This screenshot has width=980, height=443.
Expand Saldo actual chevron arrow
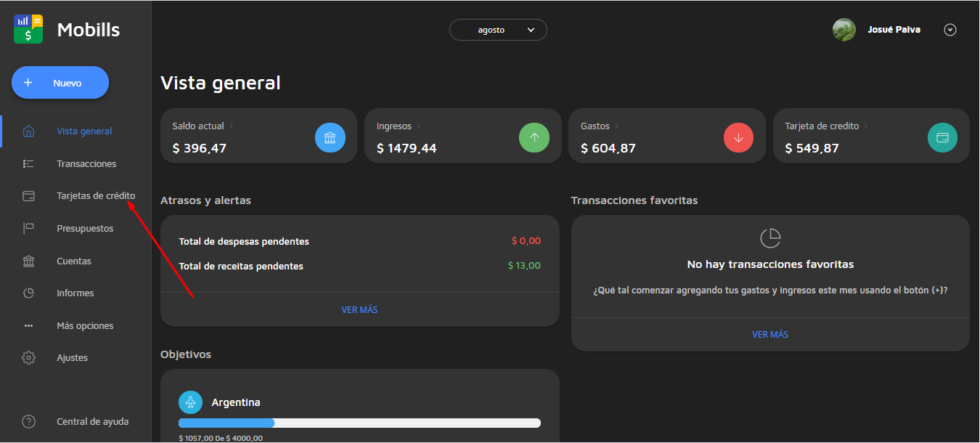(x=232, y=126)
